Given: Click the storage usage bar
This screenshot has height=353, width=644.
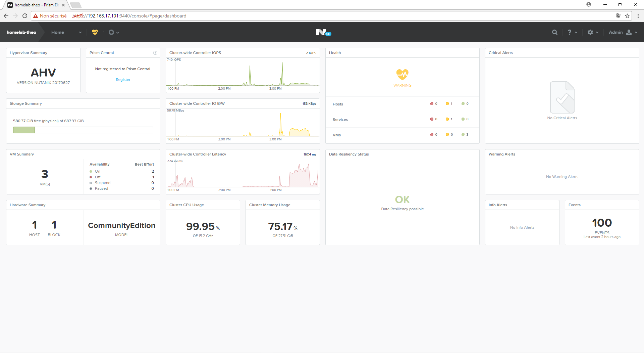Looking at the screenshot, I should pyautogui.click(x=83, y=130).
